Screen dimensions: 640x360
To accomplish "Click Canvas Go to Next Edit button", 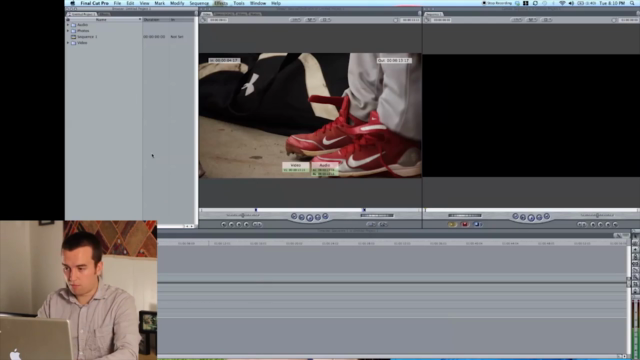I will click(x=547, y=216).
